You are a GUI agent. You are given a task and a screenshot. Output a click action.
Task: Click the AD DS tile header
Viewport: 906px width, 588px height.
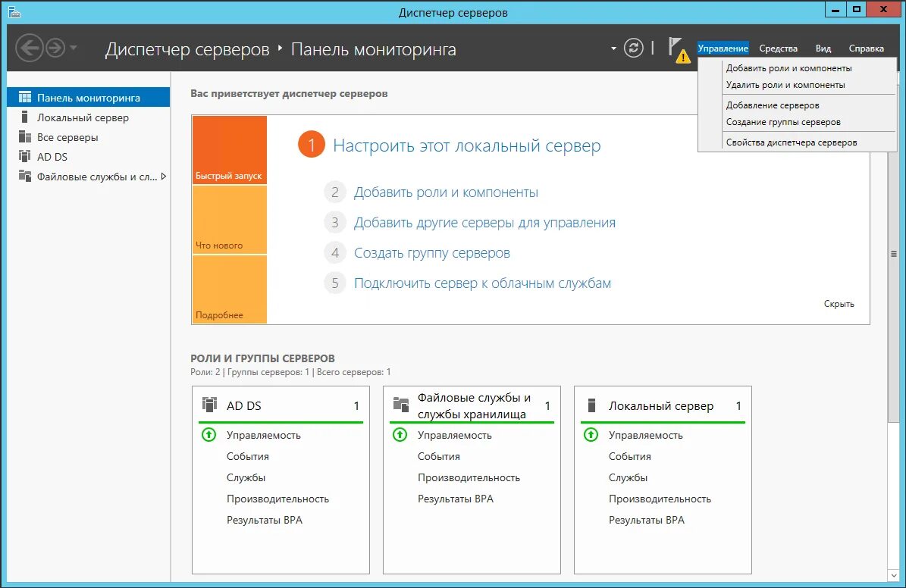[x=281, y=405]
